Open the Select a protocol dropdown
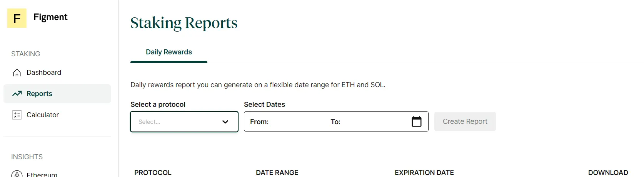This screenshot has width=644, height=177. click(x=177, y=122)
